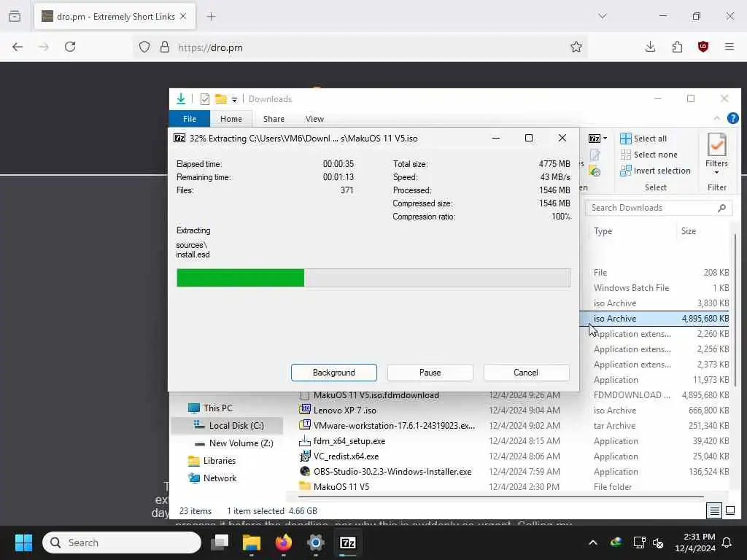The height and width of the screenshot is (560, 747).
Task: Open uBlock Origin extension icon
Action: pos(703,47)
